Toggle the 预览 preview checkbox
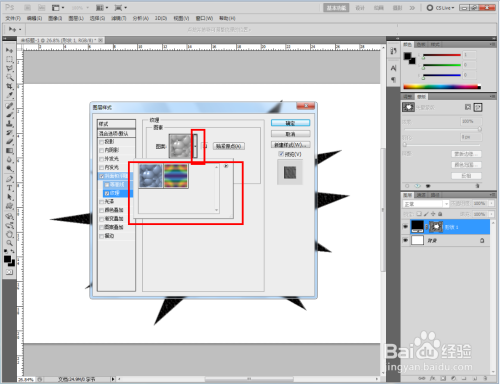 tap(281, 154)
